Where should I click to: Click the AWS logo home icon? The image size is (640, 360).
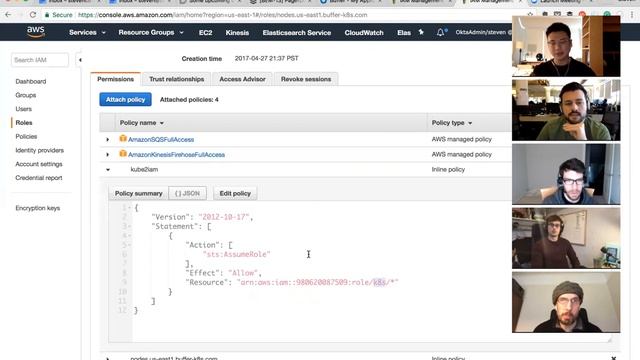36,32
